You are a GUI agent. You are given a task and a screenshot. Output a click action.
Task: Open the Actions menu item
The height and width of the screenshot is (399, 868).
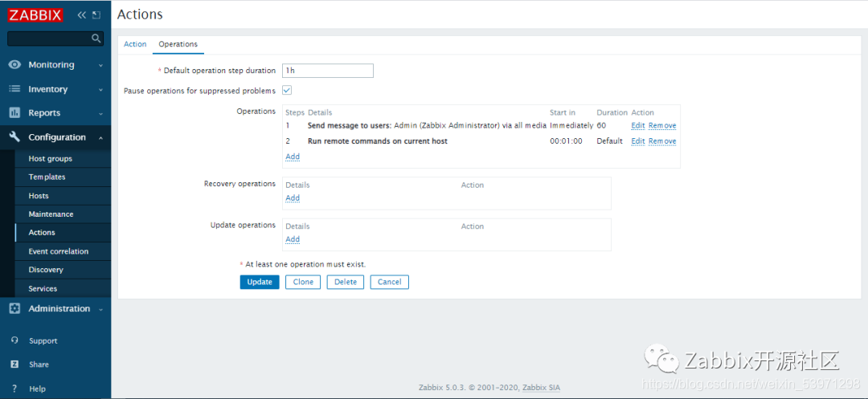pos(42,233)
